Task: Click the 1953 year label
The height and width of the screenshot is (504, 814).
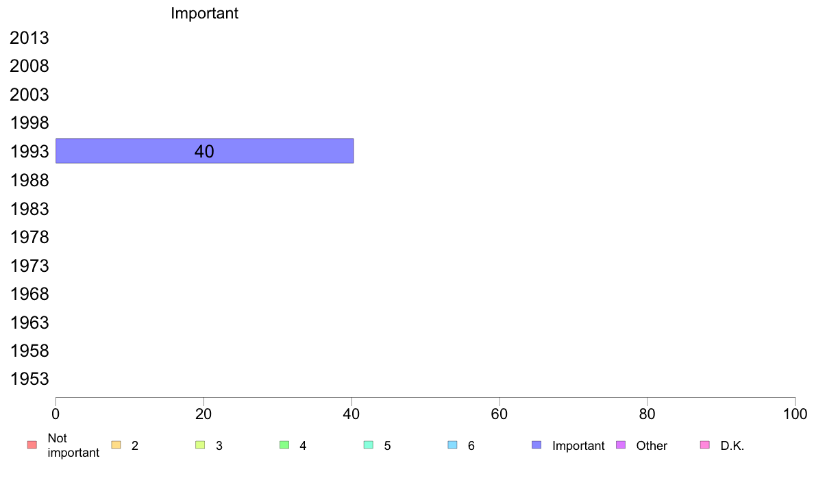Action: tap(29, 379)
